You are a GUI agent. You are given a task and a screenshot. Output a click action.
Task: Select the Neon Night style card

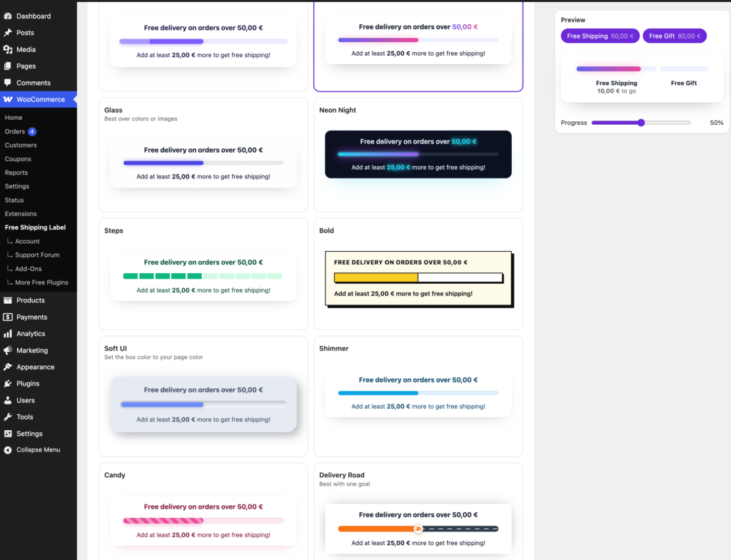[418, 155]
